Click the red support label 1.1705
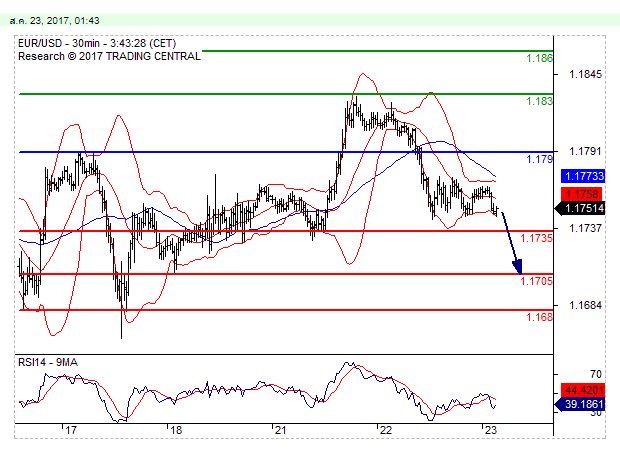Image resolution: width=620 pixels, height=456 pixels. click(536, 281)
